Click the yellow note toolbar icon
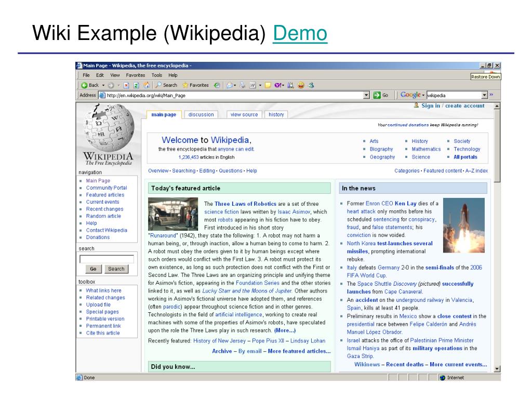The height and width of the screenshot is (399, 532). [268, 85]
